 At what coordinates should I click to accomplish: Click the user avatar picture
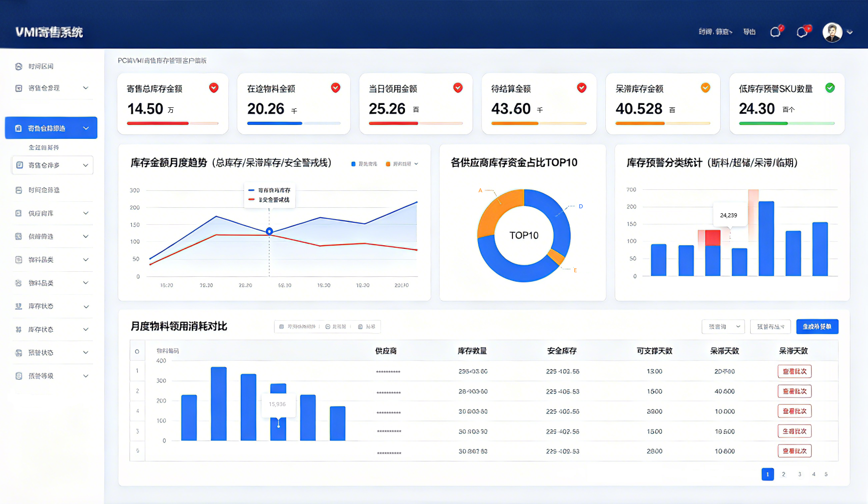point(833,32)
